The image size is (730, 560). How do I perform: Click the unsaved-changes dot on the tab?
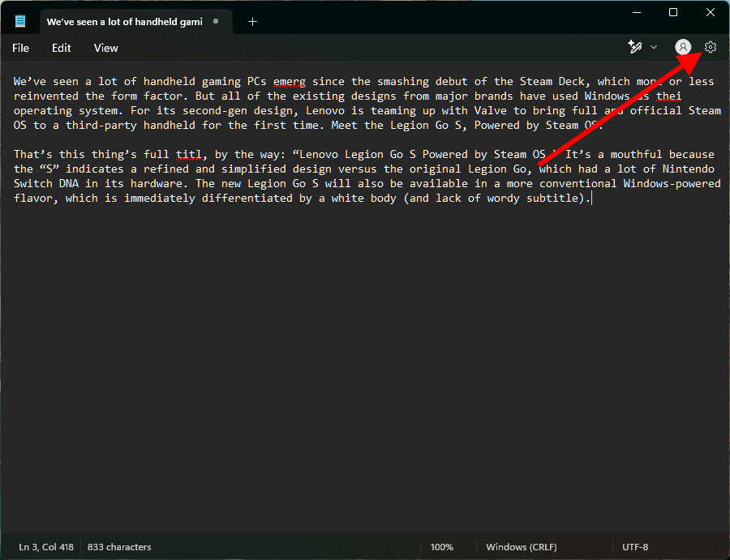216,22
